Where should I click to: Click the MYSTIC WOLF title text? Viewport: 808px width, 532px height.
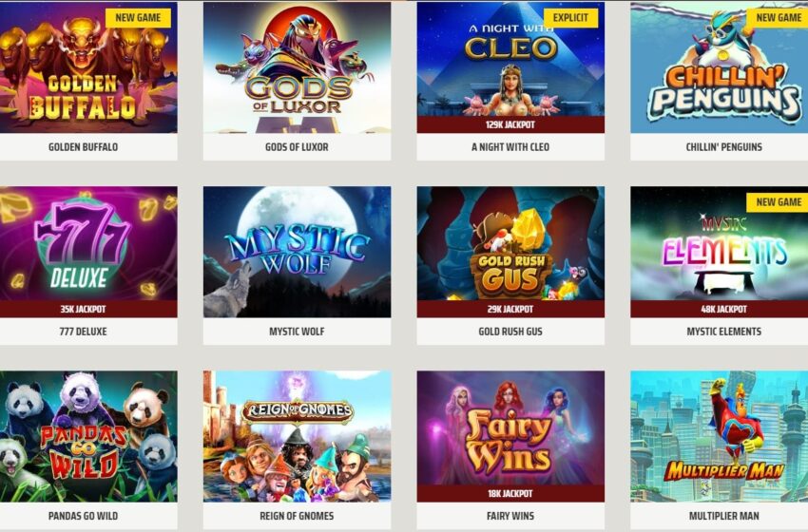[297, 332]
